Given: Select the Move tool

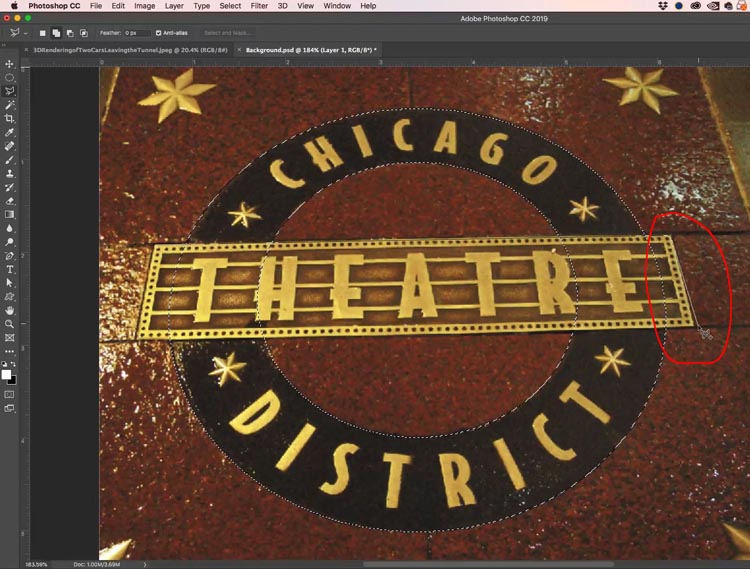Looking at the screenshot, I should [x=10, y=64].
